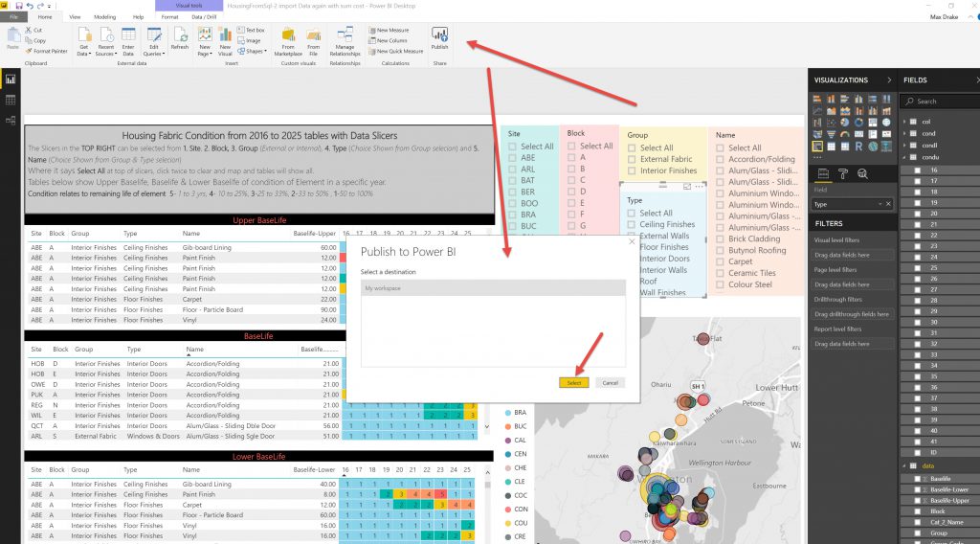Tick External Fabric in Group slicer
Viewport: 980px width, 544px height.
click(x=633, y=160)
